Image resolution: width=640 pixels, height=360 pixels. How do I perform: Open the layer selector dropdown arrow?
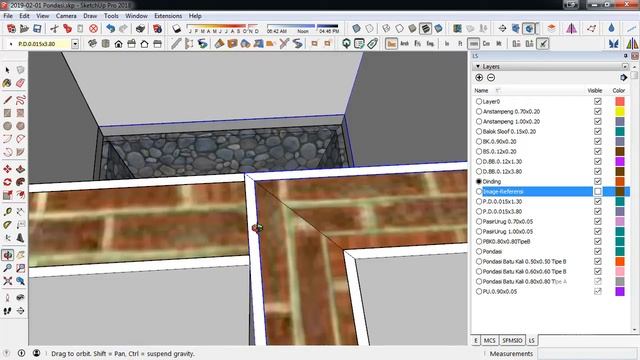coord(75,44)
